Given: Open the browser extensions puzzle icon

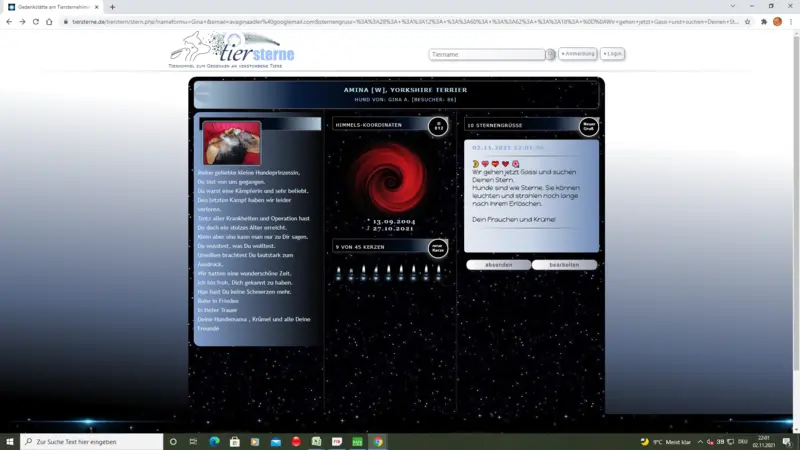Looking at the screenshot, I should 763,21.
